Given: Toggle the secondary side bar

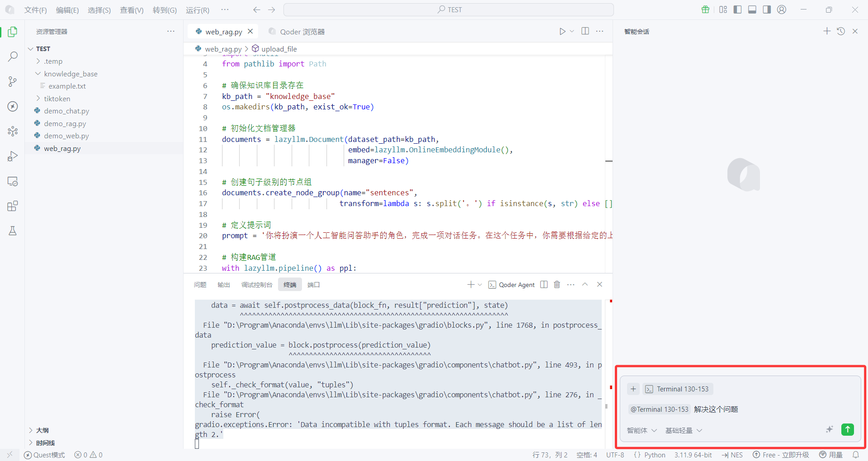Looking at the screenshot, I should 767,9.
